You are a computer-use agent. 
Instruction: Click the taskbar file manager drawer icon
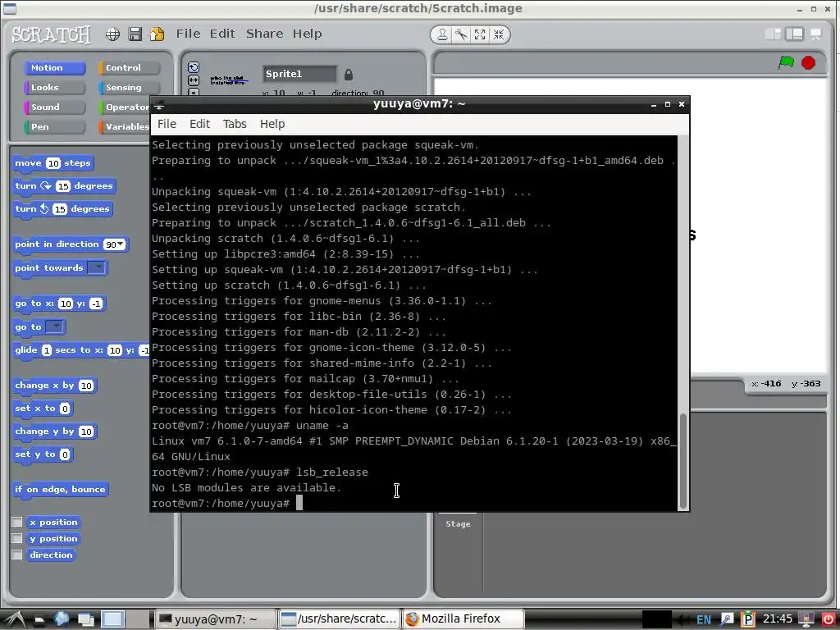point(39,620)
